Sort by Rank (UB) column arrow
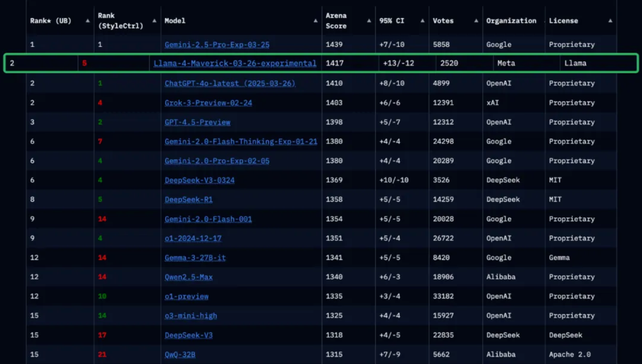Screen dimensions: 642x364 point(88,21)
